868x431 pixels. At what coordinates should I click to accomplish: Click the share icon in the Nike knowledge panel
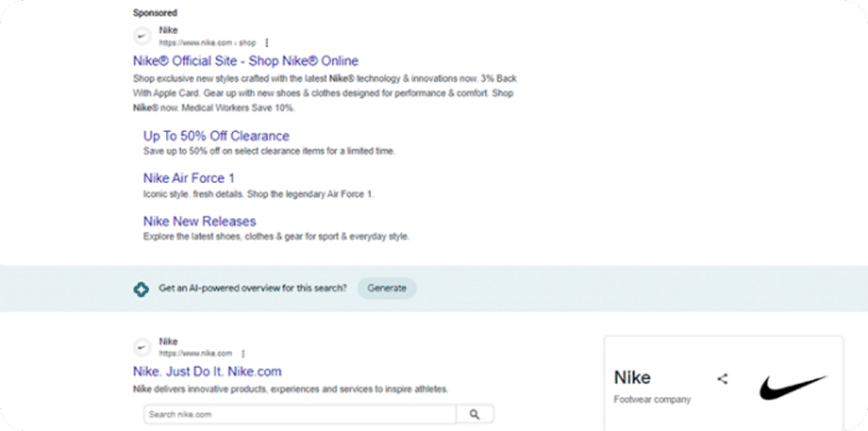point(722,379)
